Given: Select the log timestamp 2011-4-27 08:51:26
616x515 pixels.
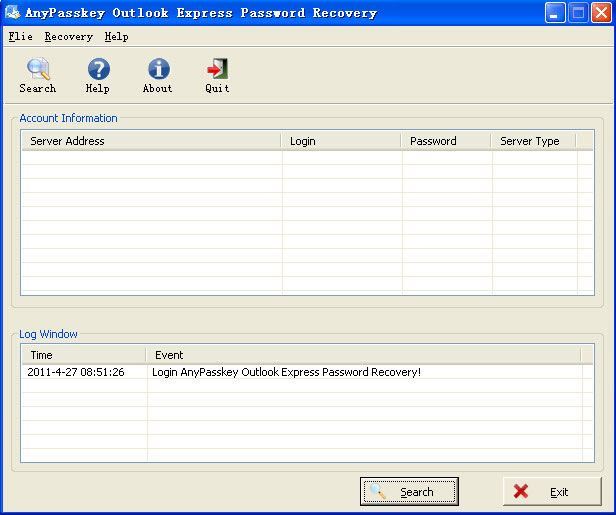Looking at the screenshot, I should click(76, 372).
